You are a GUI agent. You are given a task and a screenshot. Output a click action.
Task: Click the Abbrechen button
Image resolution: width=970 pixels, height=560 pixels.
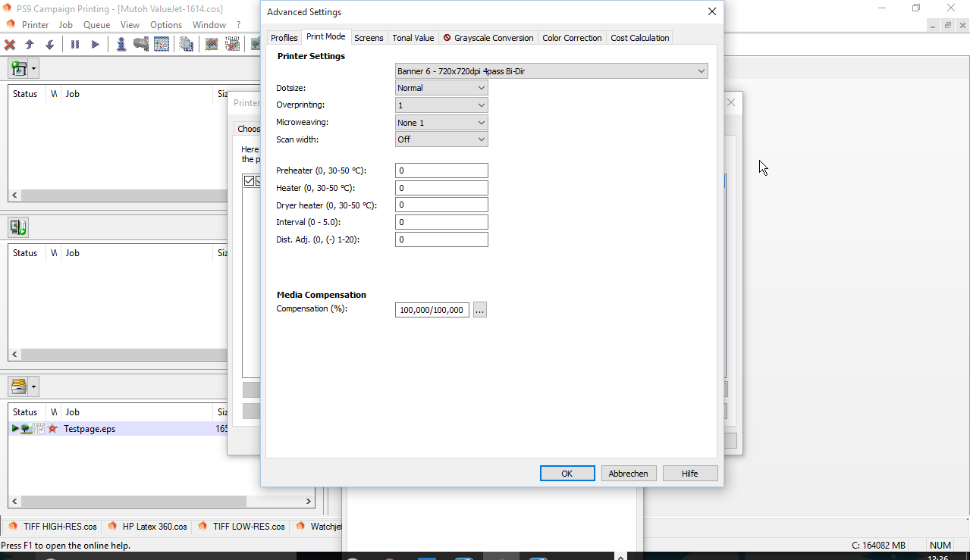[628, 473]
